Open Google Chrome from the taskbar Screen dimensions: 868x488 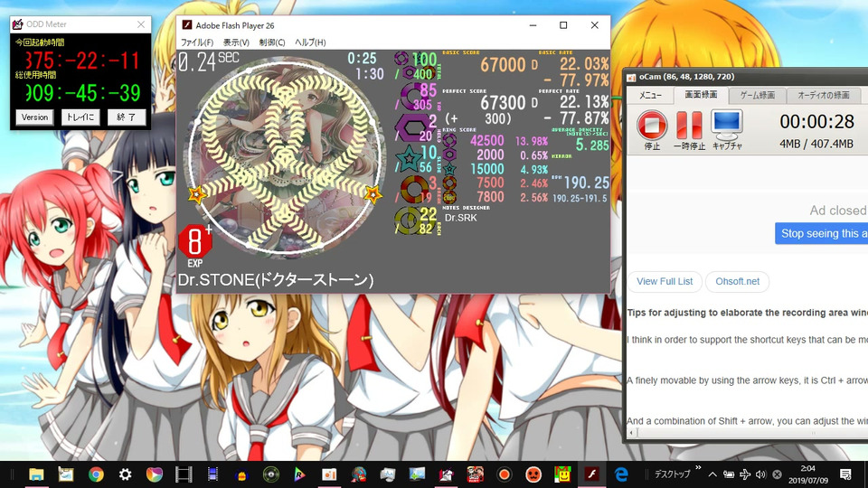coord(96,474)
